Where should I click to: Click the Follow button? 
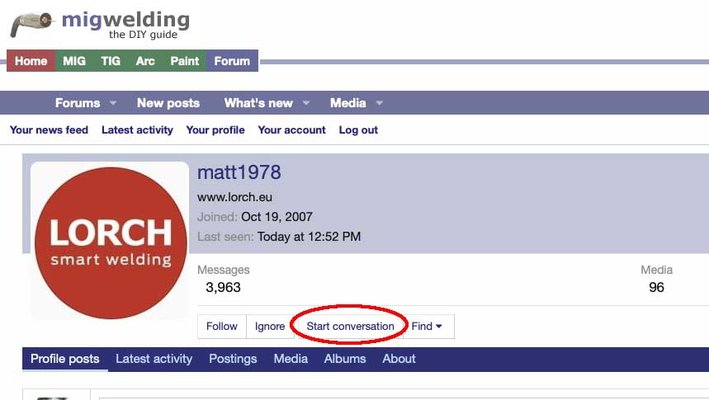222,326
